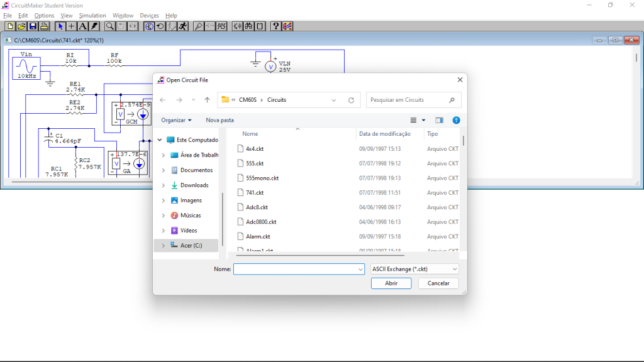The width and height of the screenshot is (644, 362).
Task: Expand the Organizar dropdown menu
Action: pyautogui.click(x=175, y=119)
